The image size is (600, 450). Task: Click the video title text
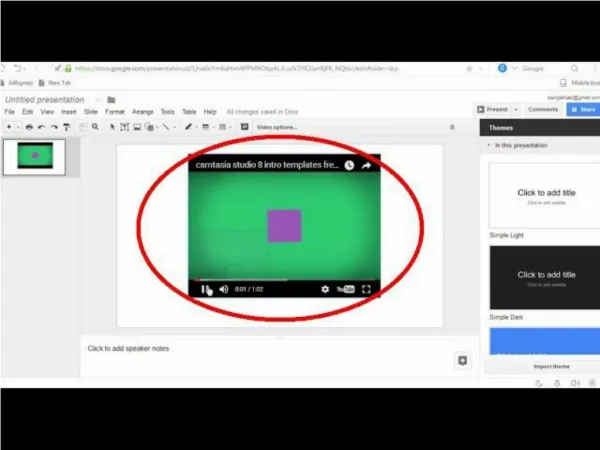pyautogui.click(x=267, y=165)
